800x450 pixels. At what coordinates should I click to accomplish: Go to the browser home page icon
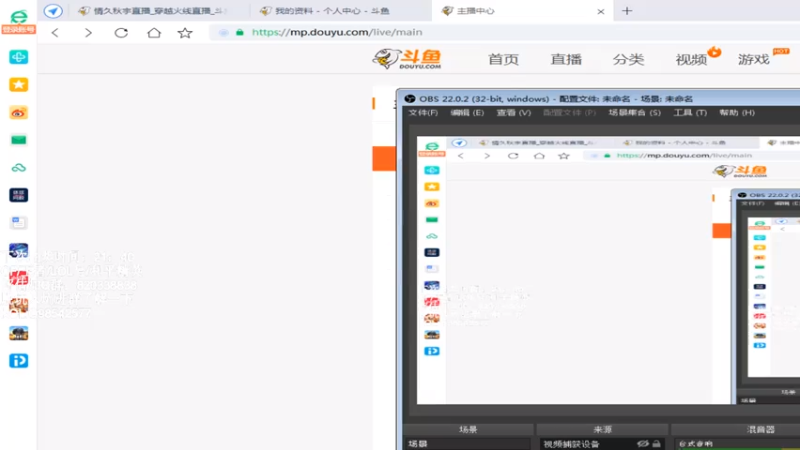[x=154, y=33]
